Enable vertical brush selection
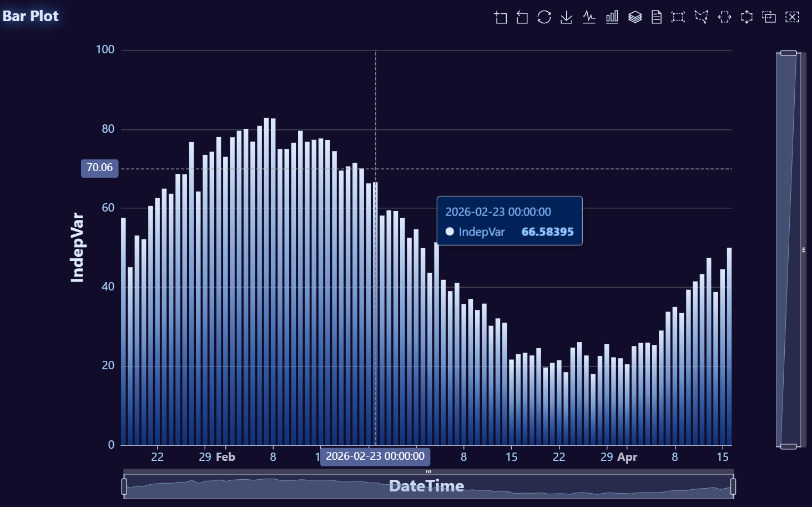The image size is (812, 507). [x=747, y=17]
